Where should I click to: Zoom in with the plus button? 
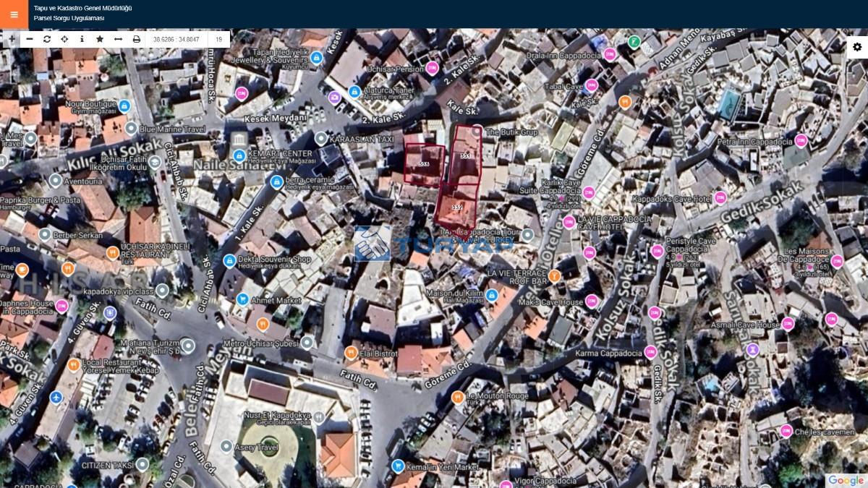coord(11,39)
